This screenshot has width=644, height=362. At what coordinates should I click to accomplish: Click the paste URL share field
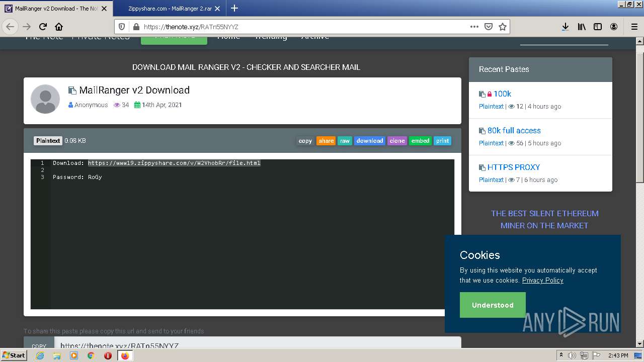[x=258, y=343]
